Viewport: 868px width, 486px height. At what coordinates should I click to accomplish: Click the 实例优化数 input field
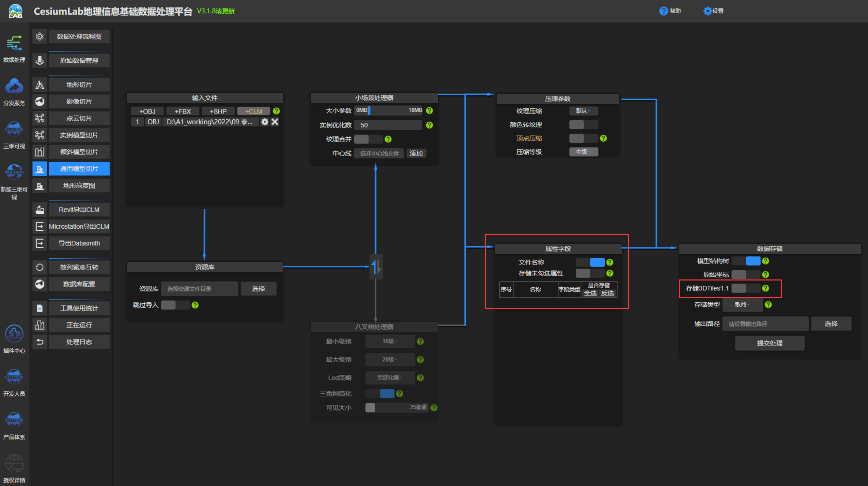(388, 125)
